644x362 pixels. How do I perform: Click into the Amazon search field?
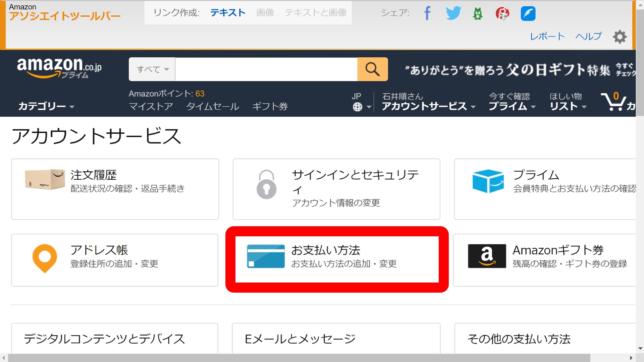click(x=266, y=69)
